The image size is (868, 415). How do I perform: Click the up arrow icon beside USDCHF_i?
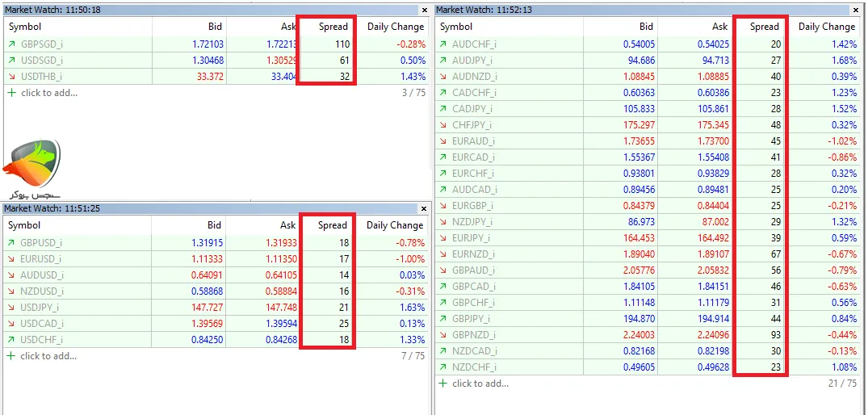11,340
